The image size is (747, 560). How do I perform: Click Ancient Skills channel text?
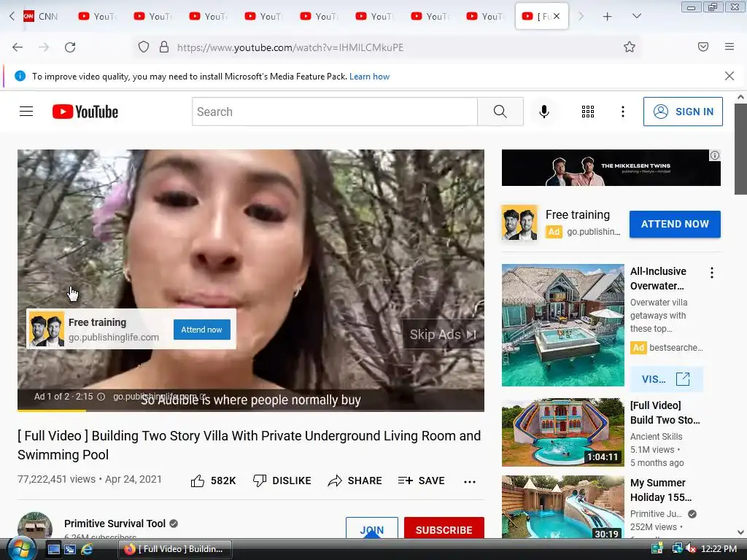tap(656, 436)
